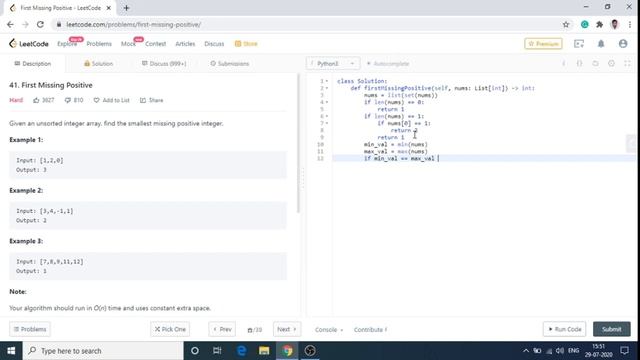Open Chrome profile avatar
Viewport: 640px width, 360px height.
pos(615,24)
